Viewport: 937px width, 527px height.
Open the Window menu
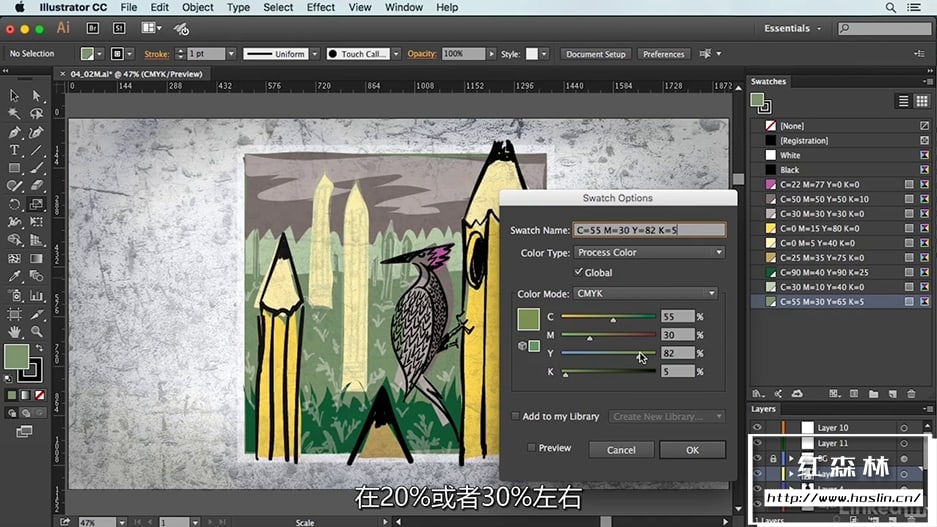[x=403, y=7]
